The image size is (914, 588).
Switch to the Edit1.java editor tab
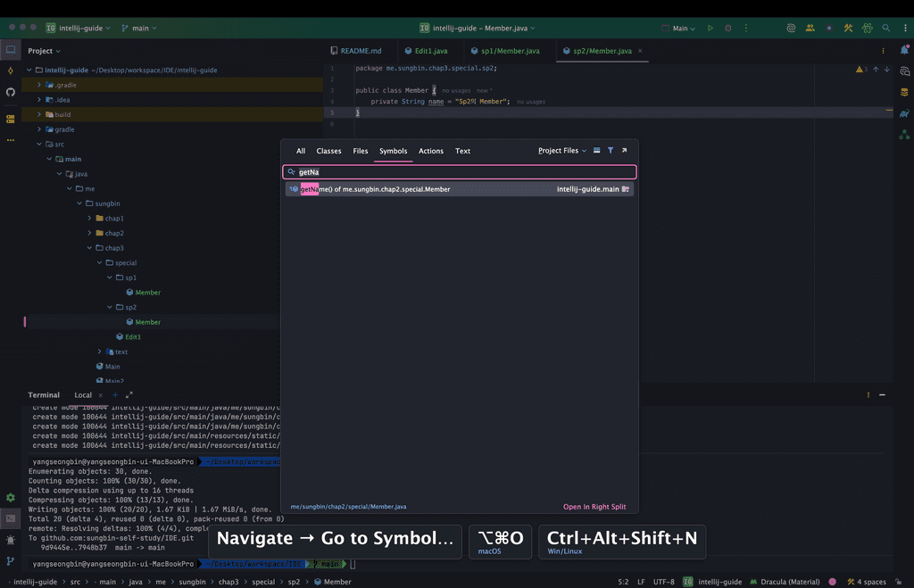pyautogui.click(x=431, y=51)
